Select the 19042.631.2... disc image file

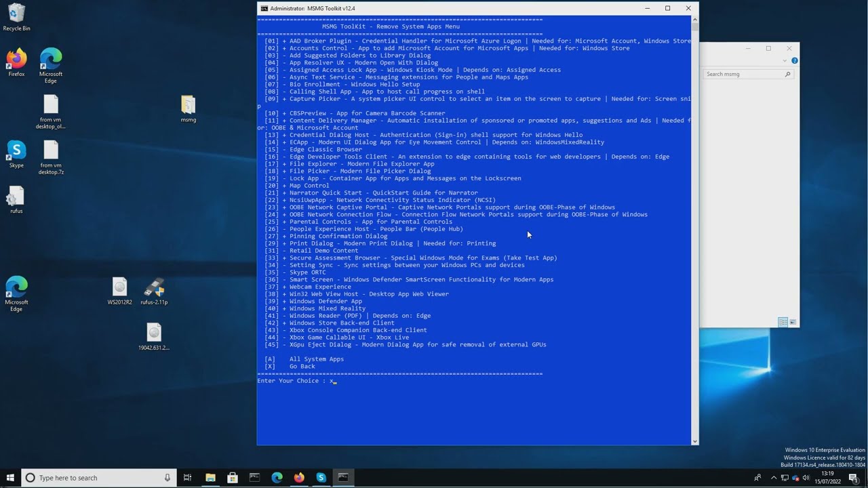tap(154, 337)
